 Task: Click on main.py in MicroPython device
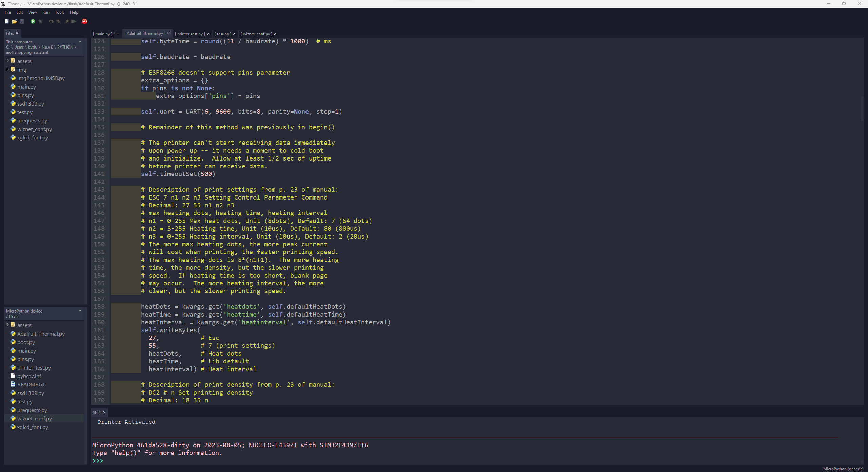pyautogui.click(x=26, y=351)
